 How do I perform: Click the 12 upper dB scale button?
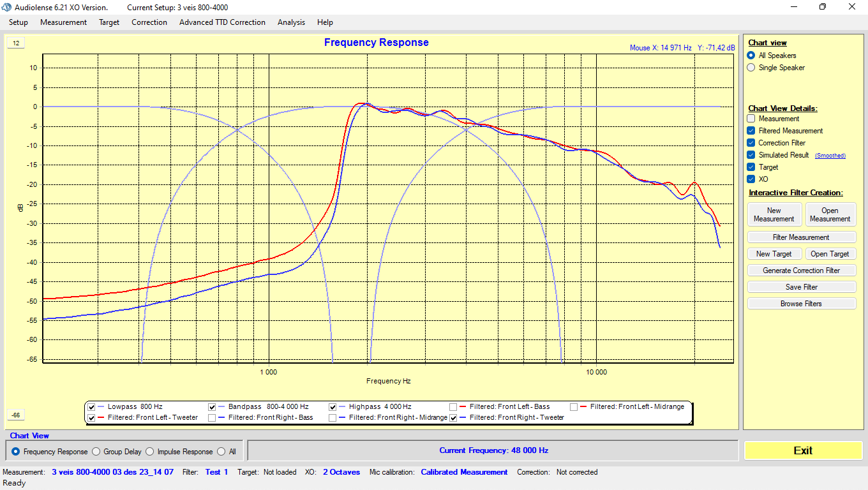pyautogui.click(x=16, y=43)
